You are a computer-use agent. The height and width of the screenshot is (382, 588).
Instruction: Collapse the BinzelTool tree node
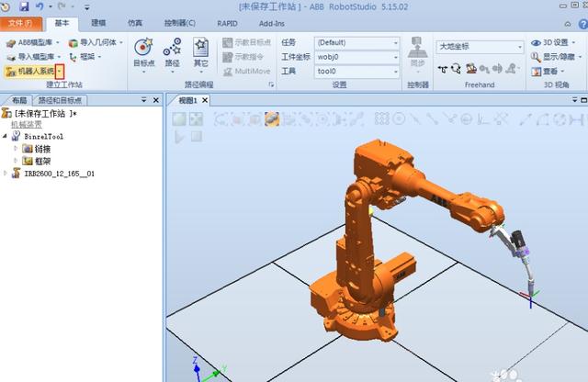point(5,136)
